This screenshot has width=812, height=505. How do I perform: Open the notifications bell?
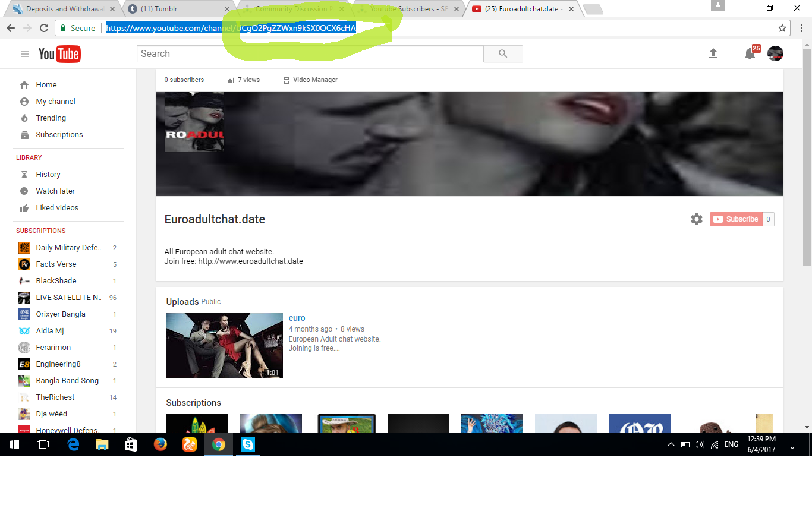coord(750,54)
